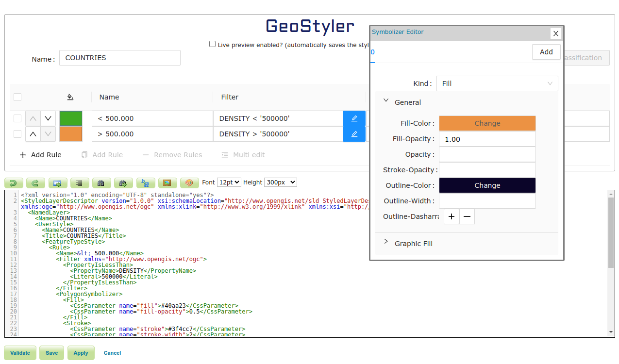Click the undo icon in editor toolbar
Image resolution: width=619 pixels, height=364 pixels.
point(14,183)
